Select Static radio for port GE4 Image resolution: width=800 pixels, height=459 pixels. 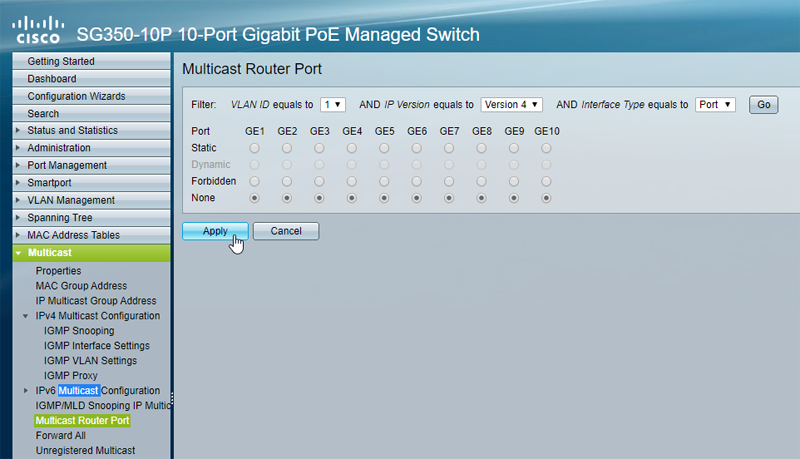[x=352, y=148]
